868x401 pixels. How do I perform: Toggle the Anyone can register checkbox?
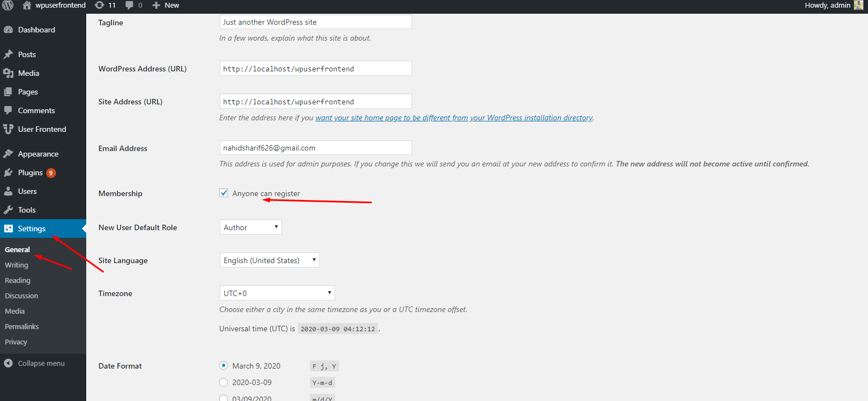(224, 193)
